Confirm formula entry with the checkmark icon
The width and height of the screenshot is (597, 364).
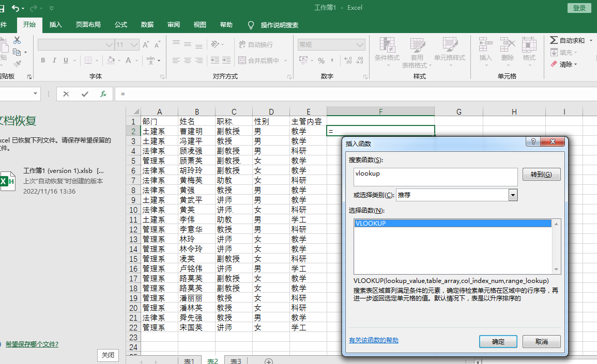pyautogui.click(x=85, y=94)
